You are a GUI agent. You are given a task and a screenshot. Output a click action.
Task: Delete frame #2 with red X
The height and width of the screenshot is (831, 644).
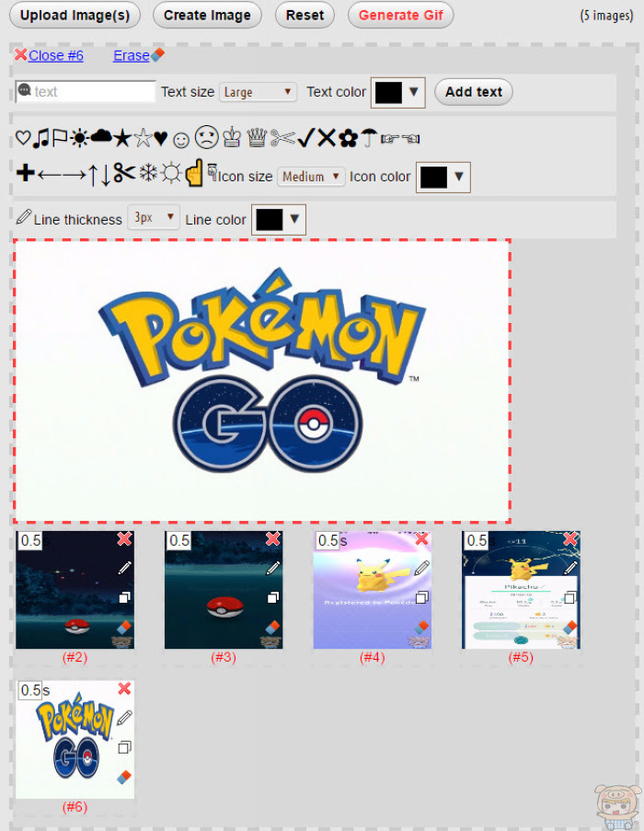[x=124, y=539]
